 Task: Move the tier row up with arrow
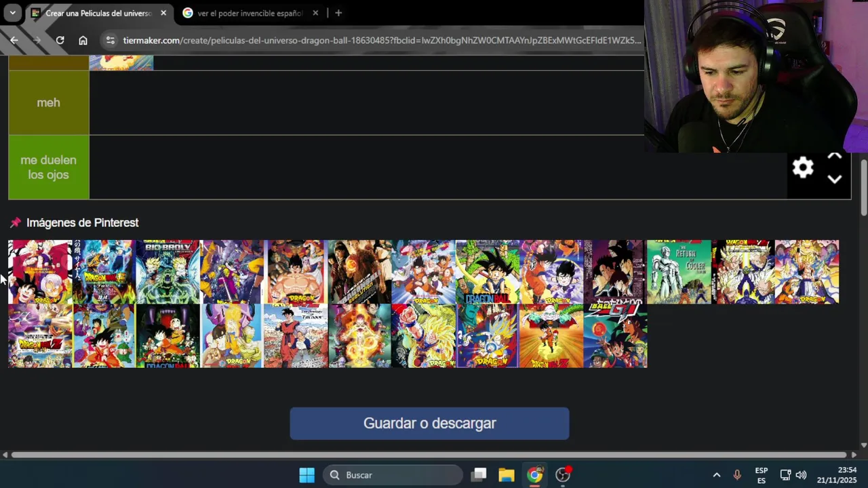tap(835, 156)
